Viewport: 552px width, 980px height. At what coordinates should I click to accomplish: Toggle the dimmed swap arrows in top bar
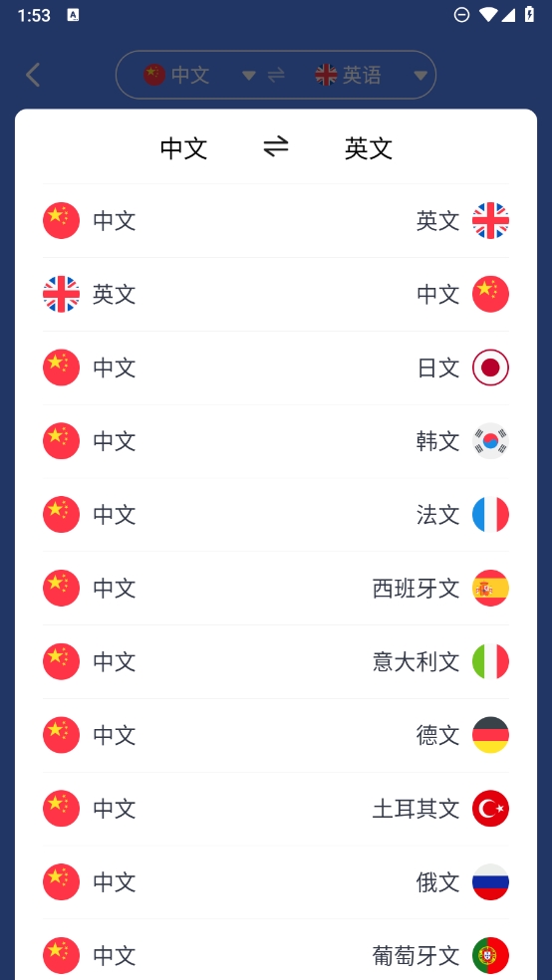[x=276, y=75]
